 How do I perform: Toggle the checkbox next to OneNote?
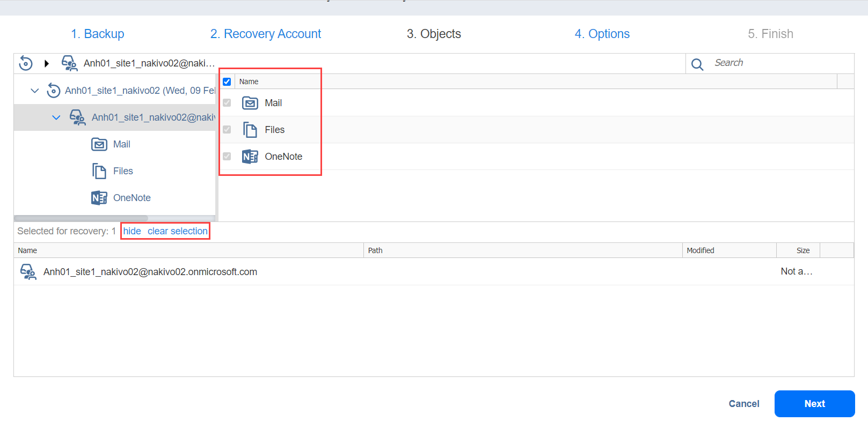click(x=227, y=157)
